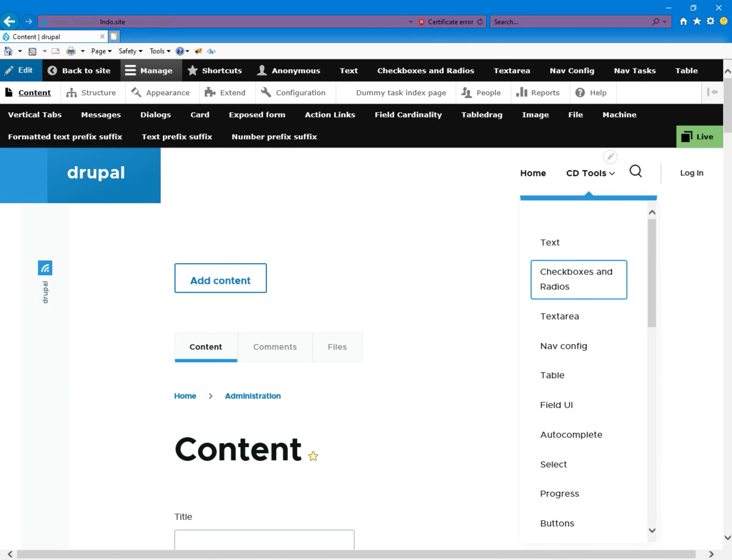Click inside the Title input field

coord(264,540)
